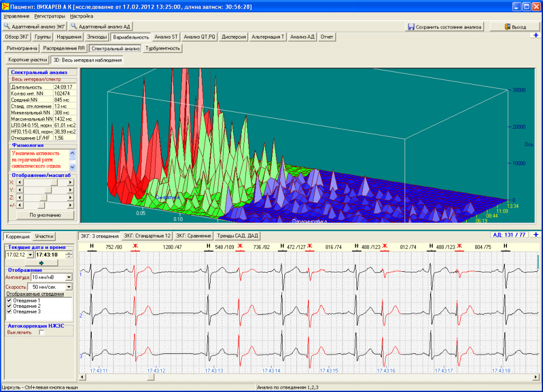
Task: Save analysis state with the floppy disk button
Action: pyautogui.click(x=445, y=26)
